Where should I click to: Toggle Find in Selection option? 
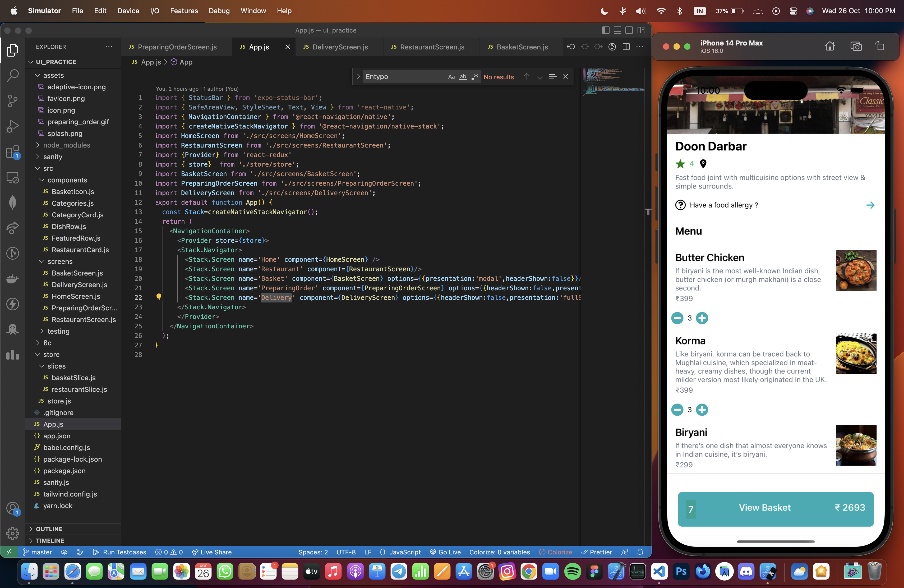point(553,76)
